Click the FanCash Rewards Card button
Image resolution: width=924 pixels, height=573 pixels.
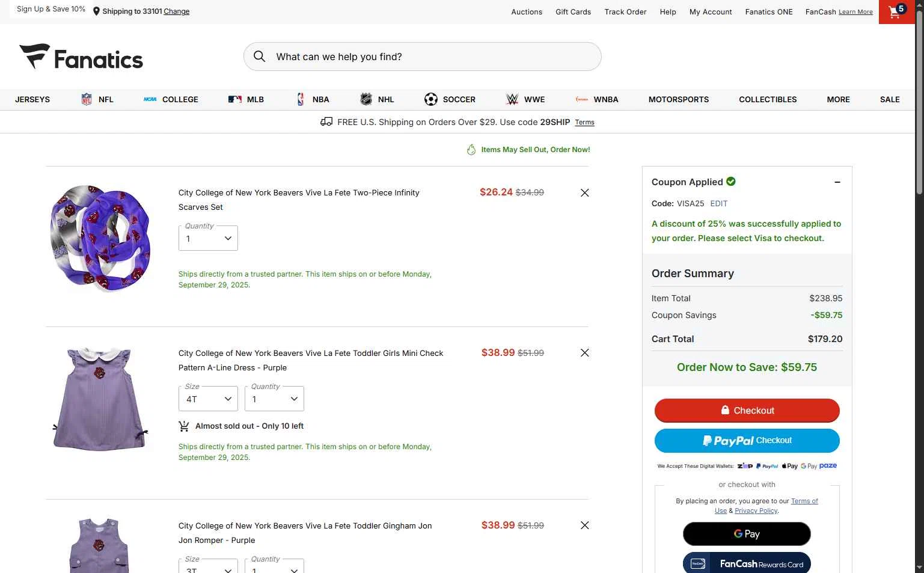coord(747,563)
